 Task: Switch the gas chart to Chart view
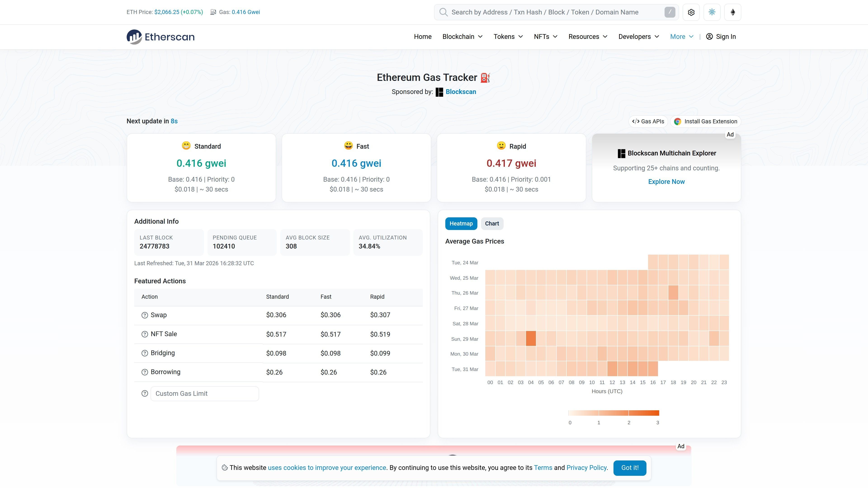tap(492, 223)
